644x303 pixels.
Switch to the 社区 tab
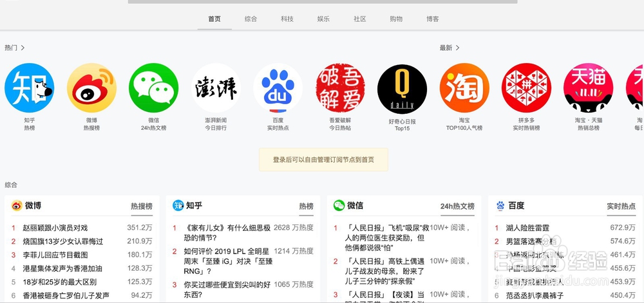tap(360, 19)
